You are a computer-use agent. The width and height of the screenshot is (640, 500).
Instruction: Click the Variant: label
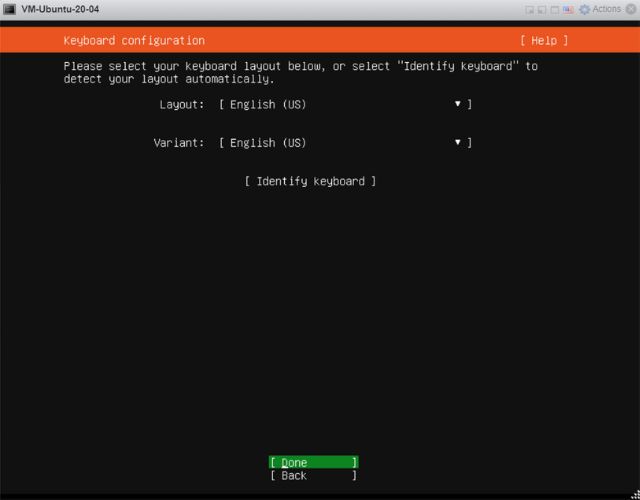click(179, 143)
